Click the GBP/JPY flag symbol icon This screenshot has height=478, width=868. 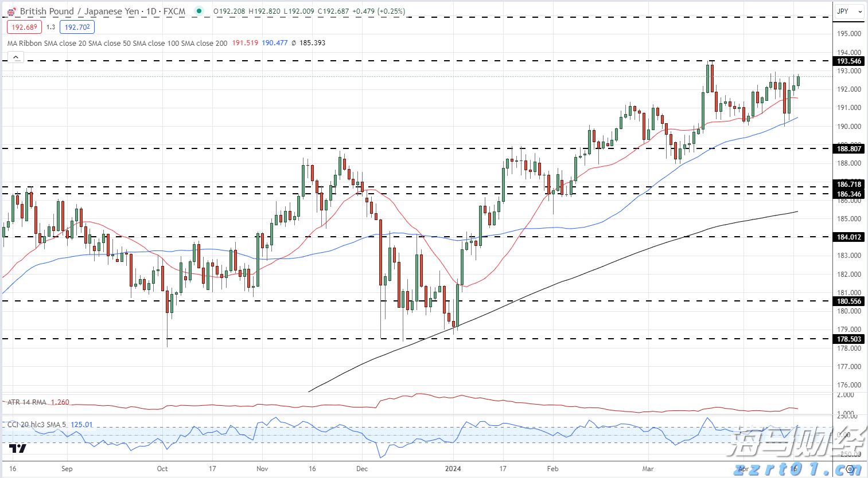coord(11,11)
